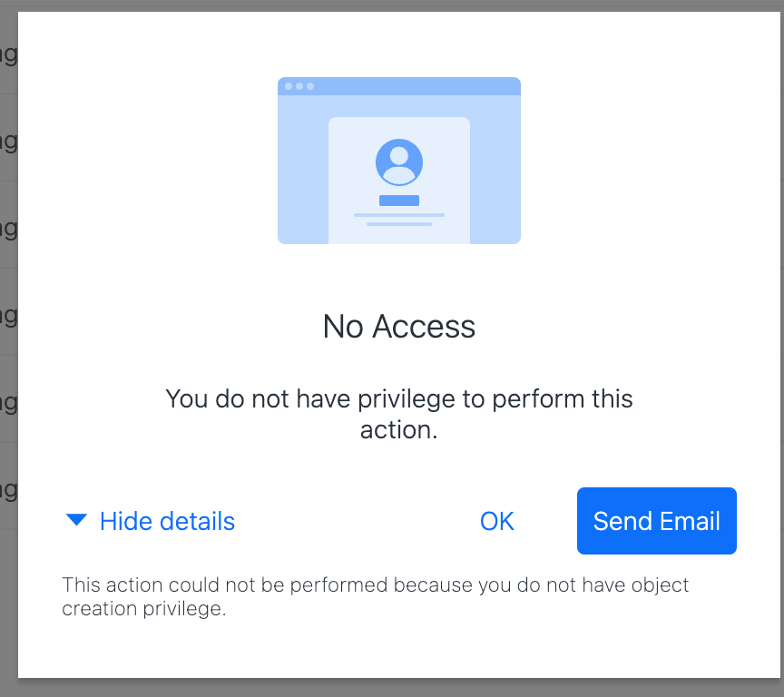Click the illustration's blue window title bar
This screenshot has height=697, width=784.
417,86
